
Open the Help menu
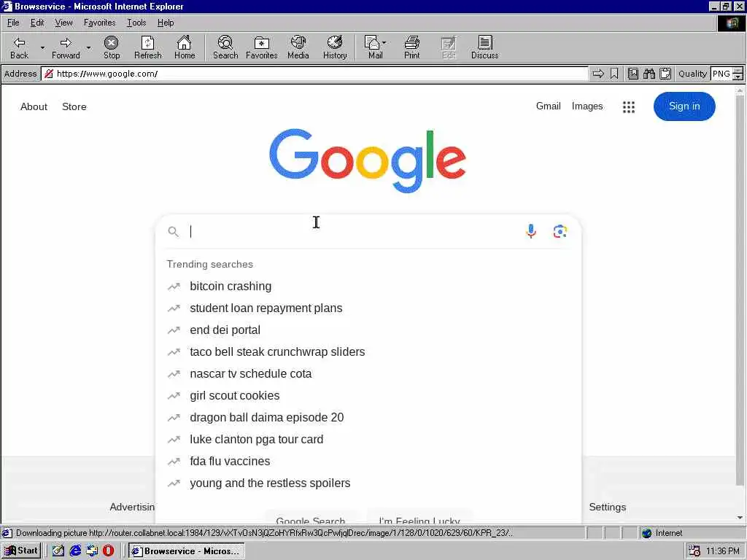click(x=166, y=23)
